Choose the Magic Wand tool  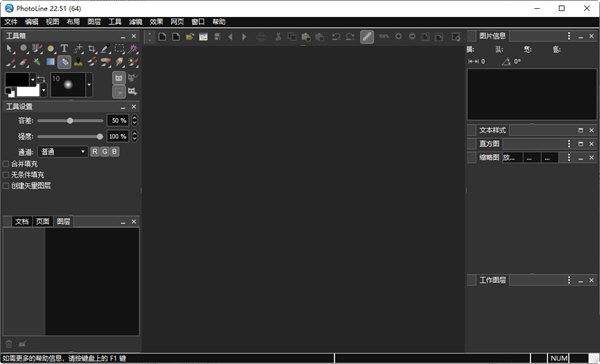tap(133, 49)
